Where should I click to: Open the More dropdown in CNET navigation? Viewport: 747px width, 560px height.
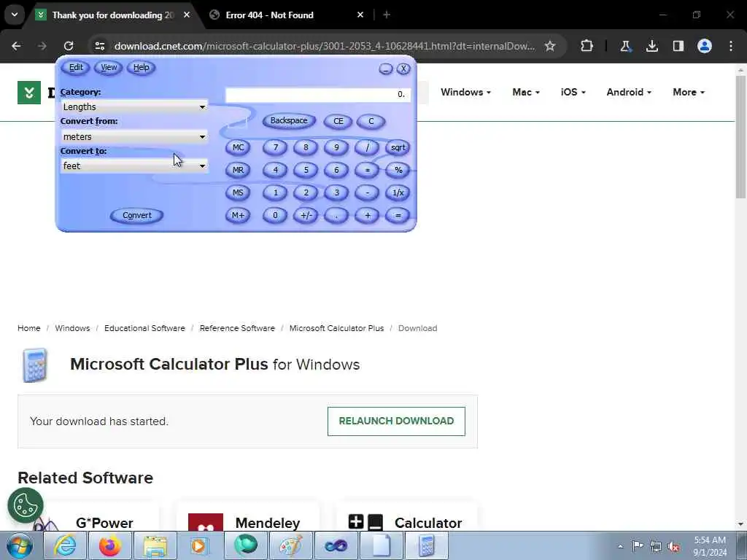(689, 92)
